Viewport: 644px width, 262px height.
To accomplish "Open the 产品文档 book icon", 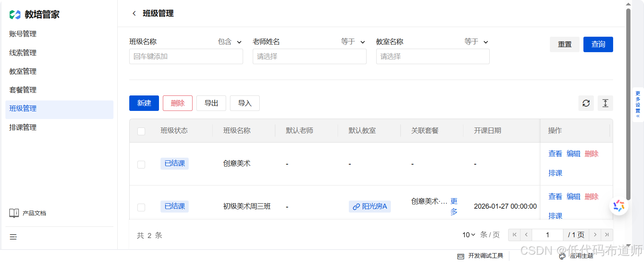I will [x=14, y=213].
